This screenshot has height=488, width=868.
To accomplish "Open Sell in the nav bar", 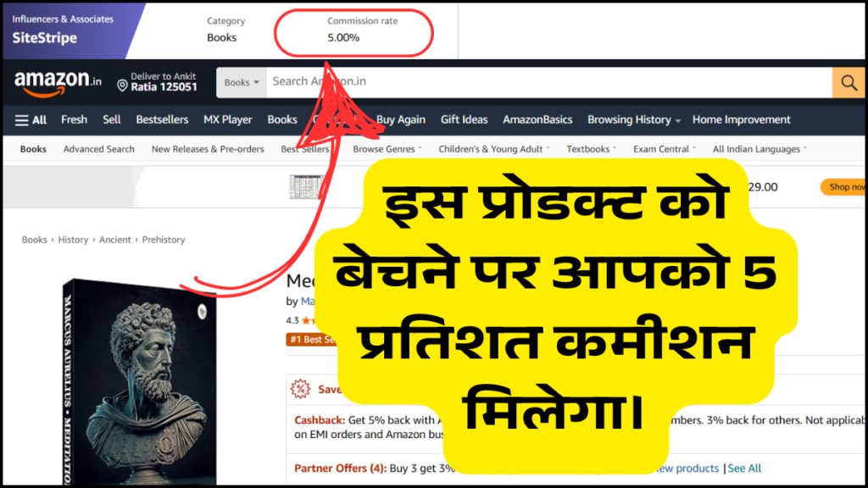I will (111, 119).
